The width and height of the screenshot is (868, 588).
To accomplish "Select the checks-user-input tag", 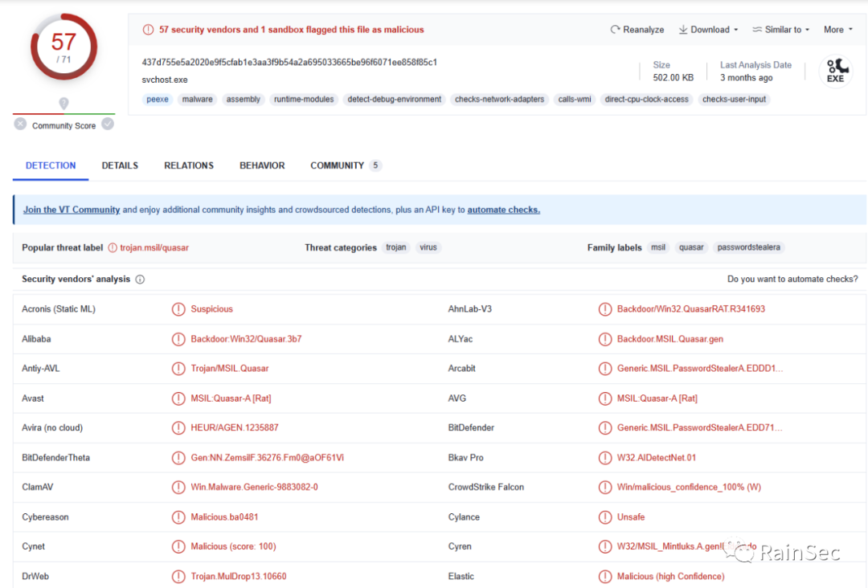I will tap(734, 99).
